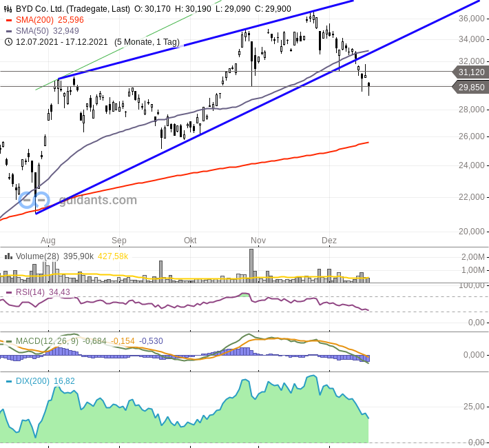Click the date range 12.07.2021 - 17.12.2021
489x448 pixels.
[62, 42]
